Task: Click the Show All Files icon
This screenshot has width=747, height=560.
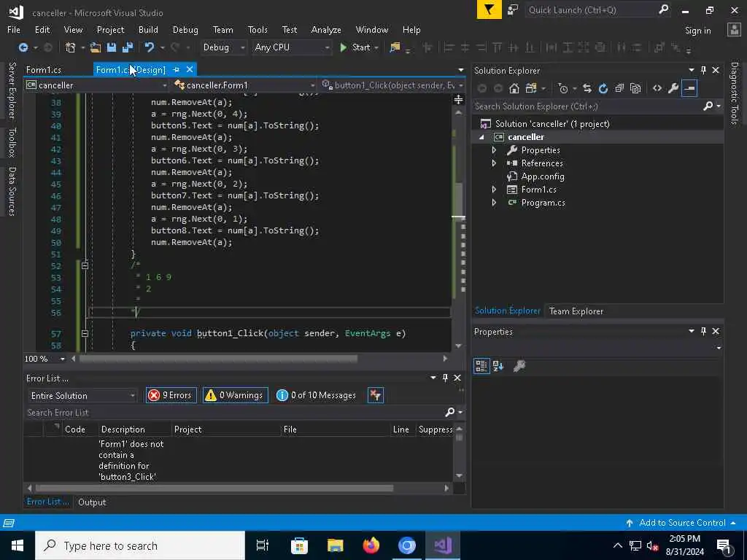Action: [635, 88]
